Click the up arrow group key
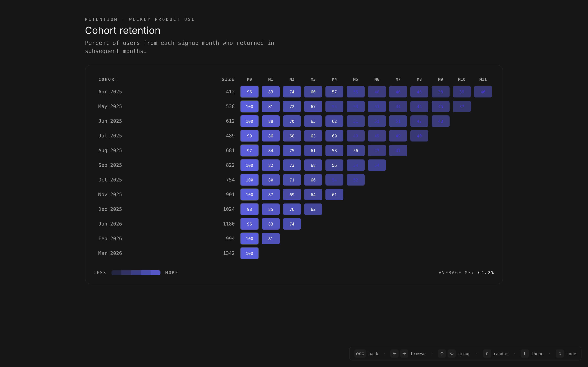Screen dimensions: 588x367 click(x=442, y=354)
